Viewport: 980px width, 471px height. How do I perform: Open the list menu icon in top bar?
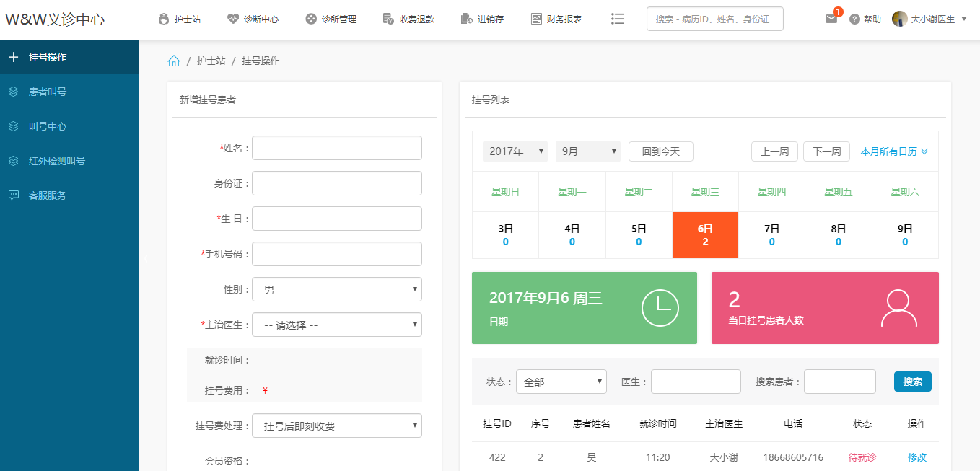(x=617, y=19)
